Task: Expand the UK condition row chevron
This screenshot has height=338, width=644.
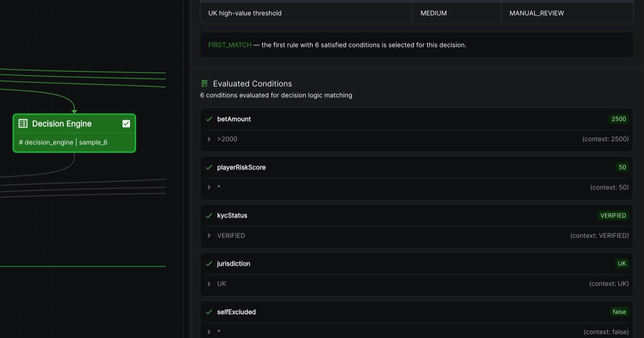Action: [209, 284]
